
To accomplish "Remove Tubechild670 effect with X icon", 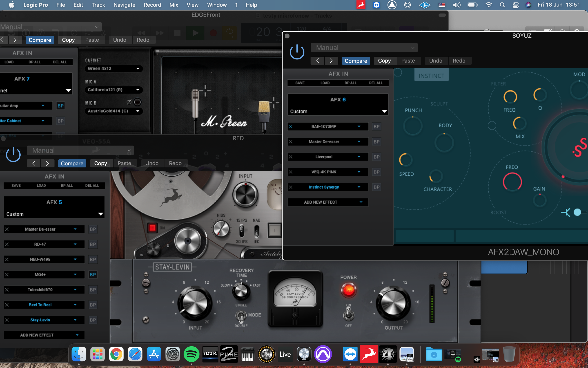I will pyautogui.click(x=7, y=290).
